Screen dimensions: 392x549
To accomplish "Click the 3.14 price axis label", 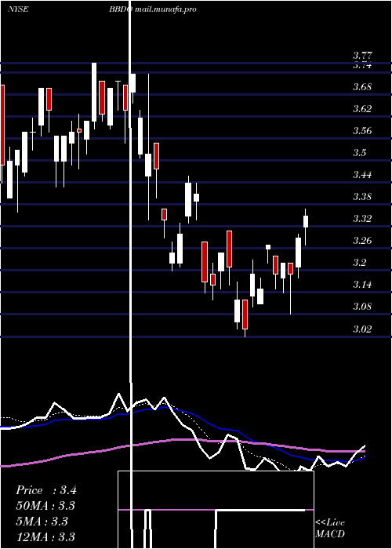I will point(362,285).
